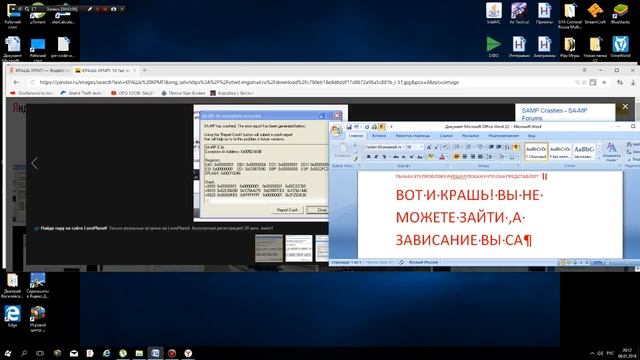640x360 pixels.
Task: Select the No Spacing style in gallery
Action: point(560,151)
